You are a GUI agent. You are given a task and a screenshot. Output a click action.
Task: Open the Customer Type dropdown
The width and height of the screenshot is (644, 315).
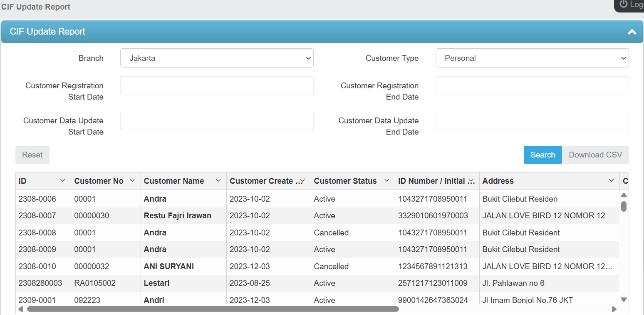pos(532,58)
